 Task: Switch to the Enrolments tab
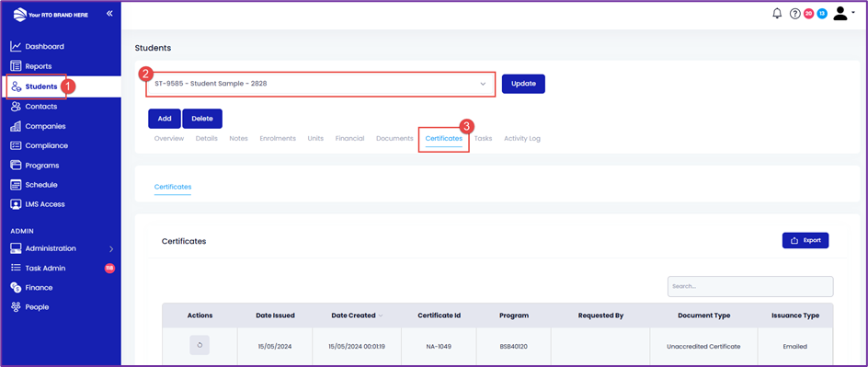click(x=278, y=138)
